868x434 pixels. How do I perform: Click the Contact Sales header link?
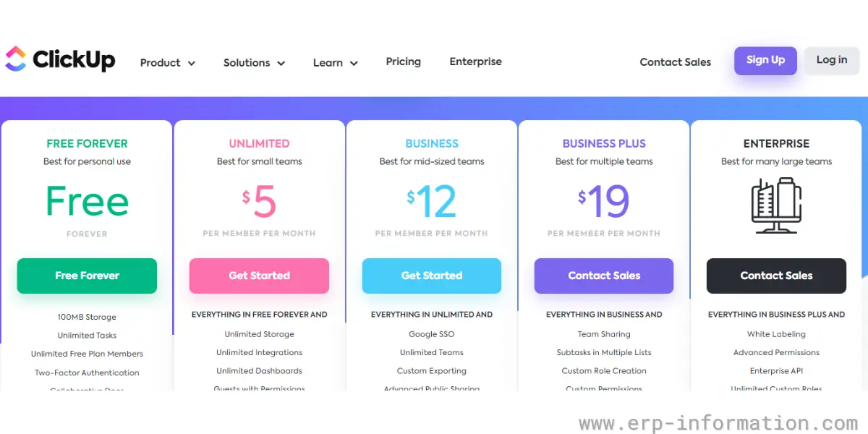[x=676, y=62]
